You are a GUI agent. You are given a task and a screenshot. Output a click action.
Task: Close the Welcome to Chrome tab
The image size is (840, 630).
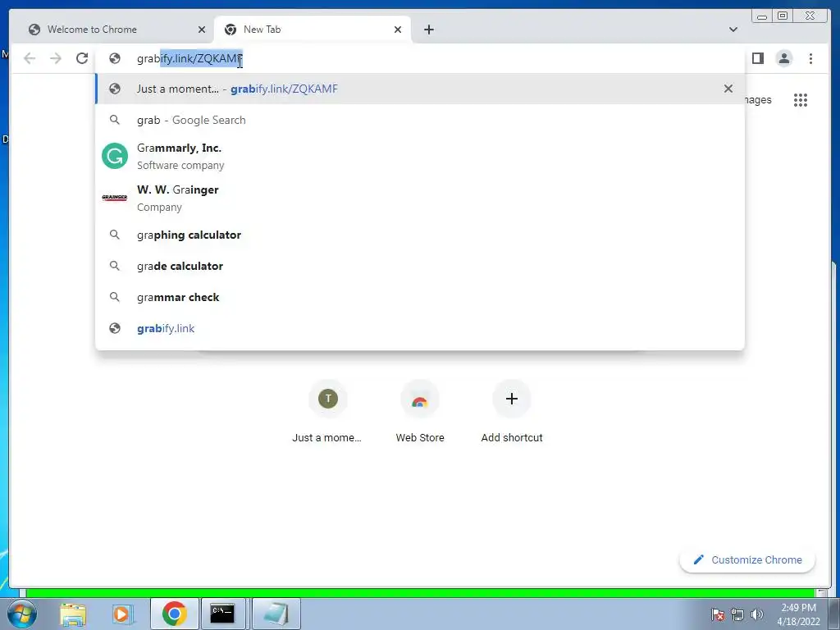coord(202,30)
